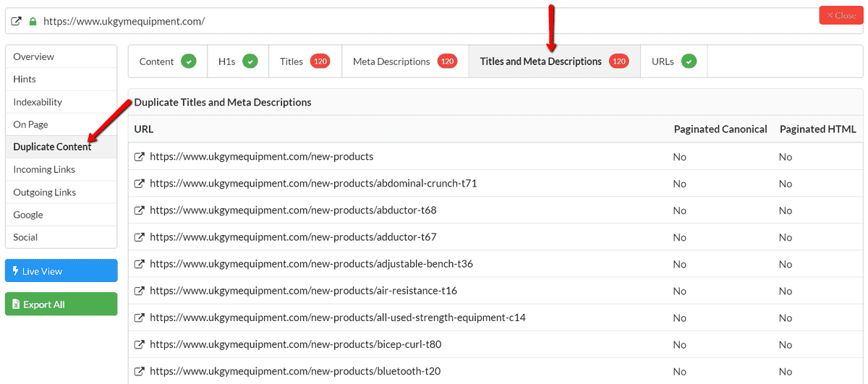Image resolution: width=868 pixels, height=384 pixels.
Task: Click the green Export All button
Action: pyautogui.click(x=61, y=304)
